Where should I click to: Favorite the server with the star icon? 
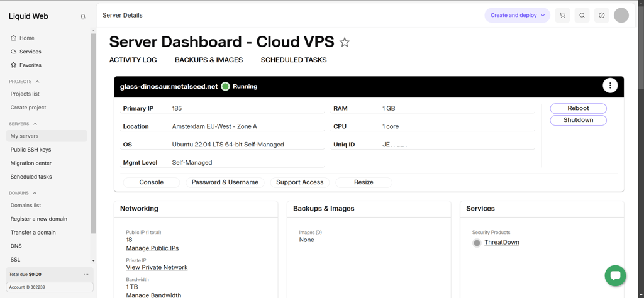[345, 42]
